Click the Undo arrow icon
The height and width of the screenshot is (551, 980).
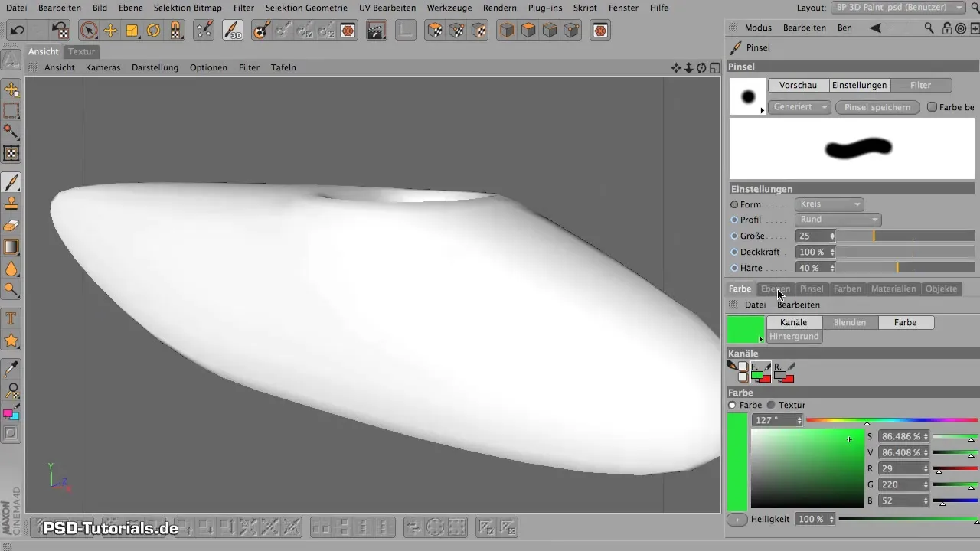(x=18, y=31)
